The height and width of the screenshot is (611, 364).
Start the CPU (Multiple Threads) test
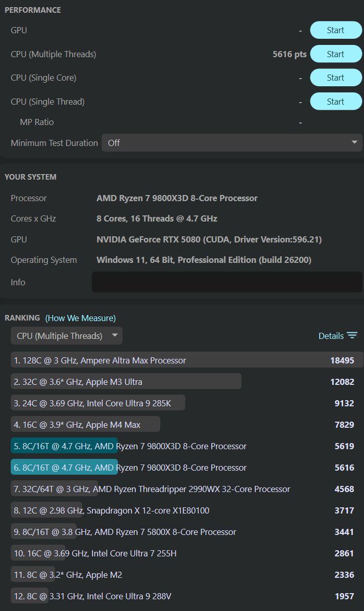336,54
